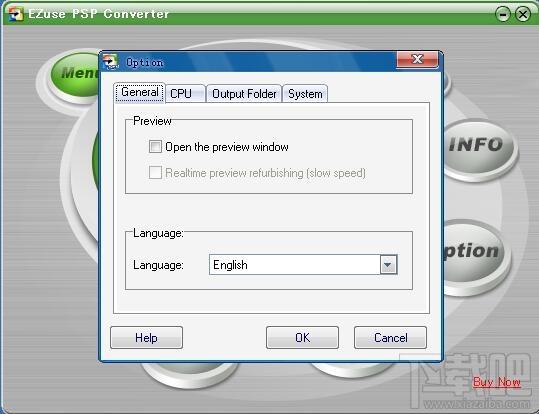Click the EZuse PSP Converter title bar icon
Screen dimensions: 539x414
click(16, 14)
